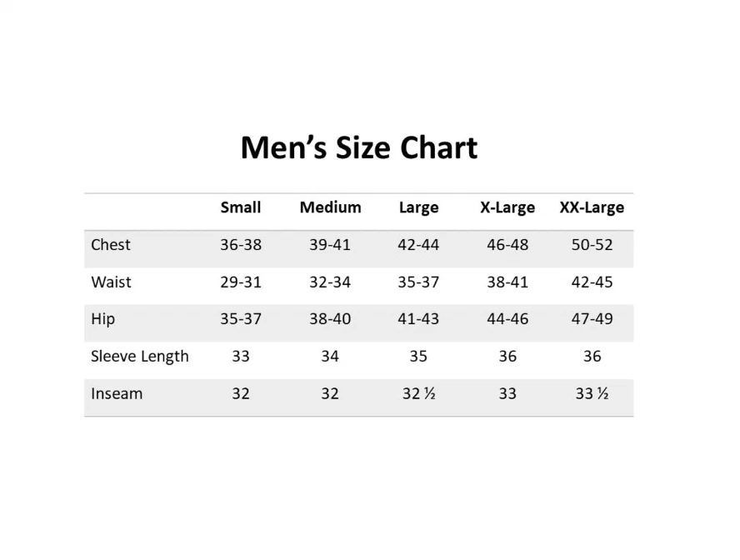This screenshot has width=740, height=560.
Task: Select the Sleeve Length row label
Action: pyautogui.click(x=140, y=357)
